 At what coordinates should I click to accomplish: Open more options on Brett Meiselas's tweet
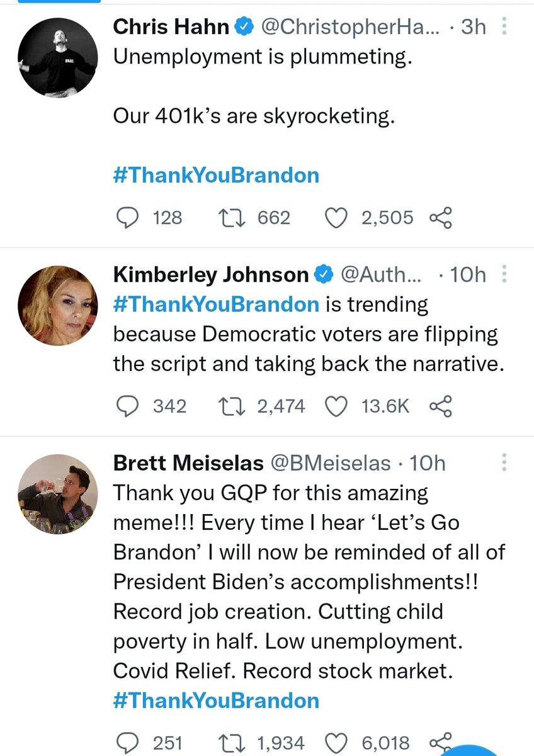pos(503,464)
